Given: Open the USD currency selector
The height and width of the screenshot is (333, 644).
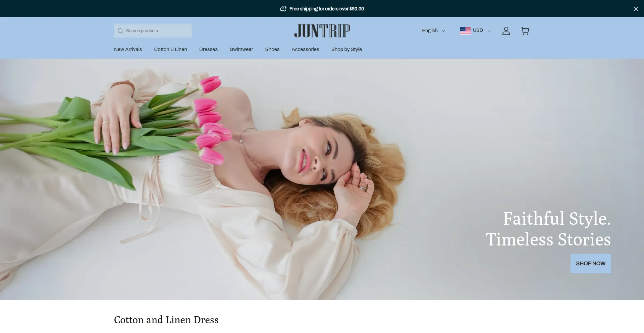Looking at the screenshot, I should (x=478, y=31).
